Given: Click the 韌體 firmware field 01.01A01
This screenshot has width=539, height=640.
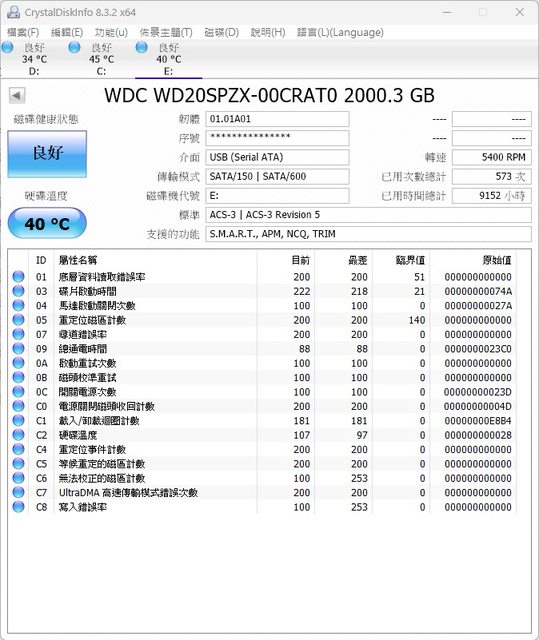Looking at the screenshot, I should coord(277,119).
